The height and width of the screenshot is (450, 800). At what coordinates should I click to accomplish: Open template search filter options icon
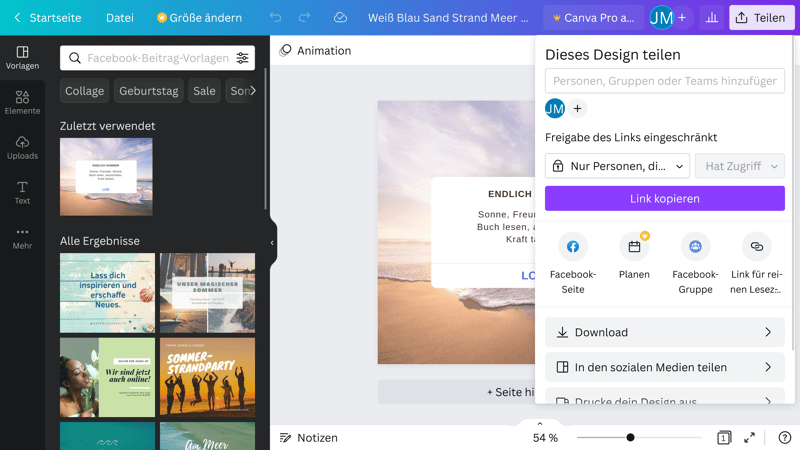click(242, 59)
